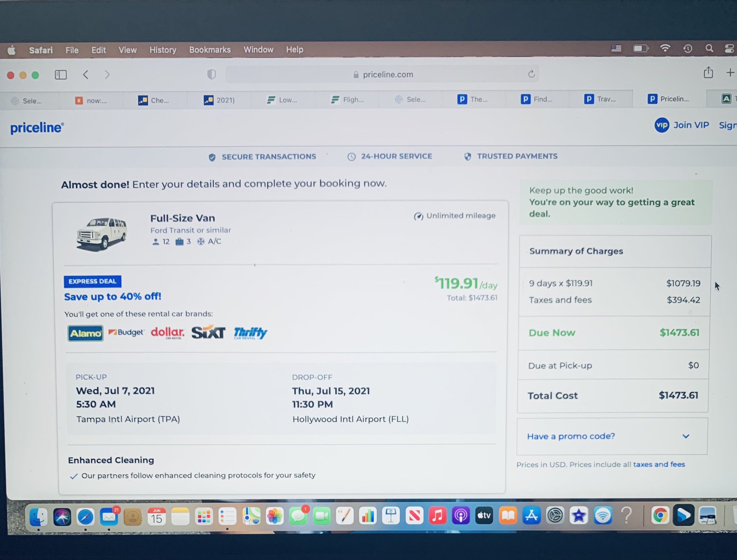Toggle Control Center in menu bar
Viewport: 737px width, 560px height.
[729, 48]
